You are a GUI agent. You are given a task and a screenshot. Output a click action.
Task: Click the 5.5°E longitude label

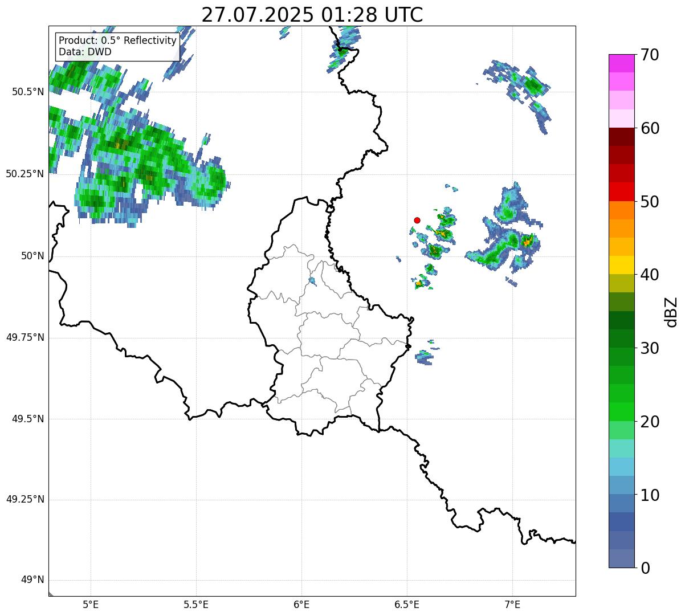[x=196, y=604]
